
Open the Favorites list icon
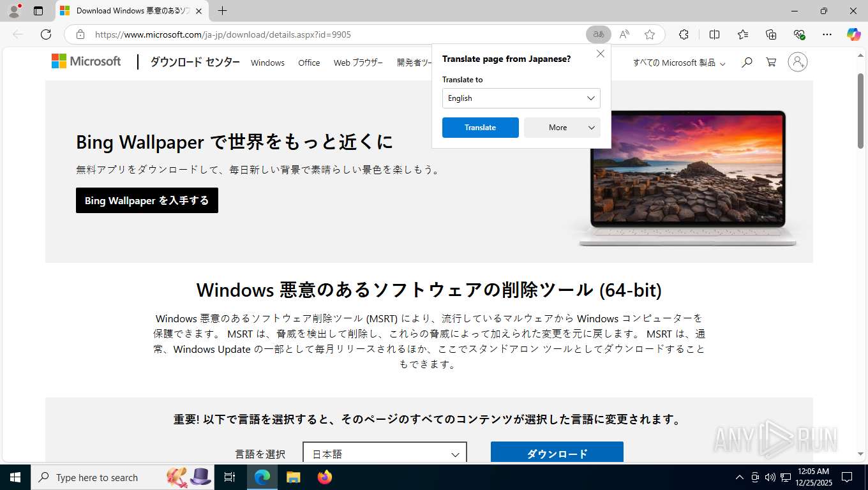click(743, 34)
